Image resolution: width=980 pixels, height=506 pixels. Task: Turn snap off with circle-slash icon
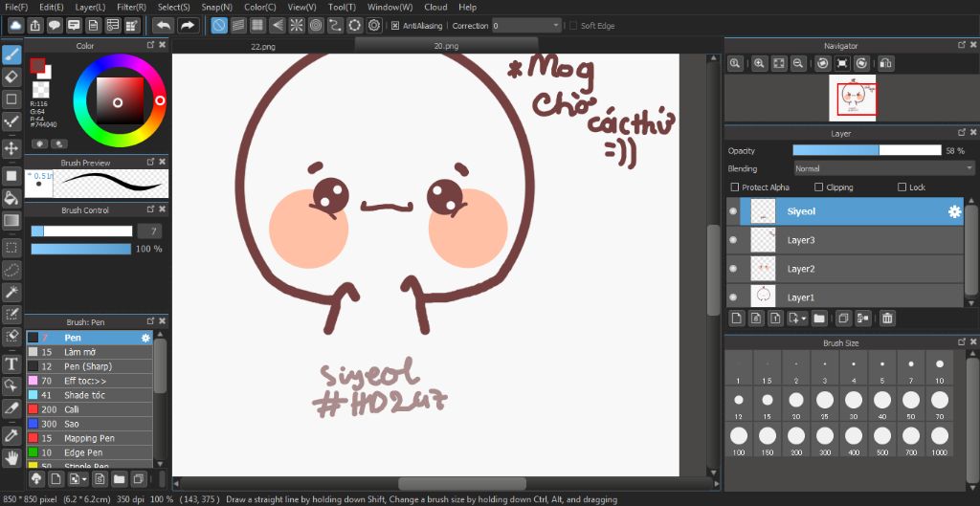219,26
